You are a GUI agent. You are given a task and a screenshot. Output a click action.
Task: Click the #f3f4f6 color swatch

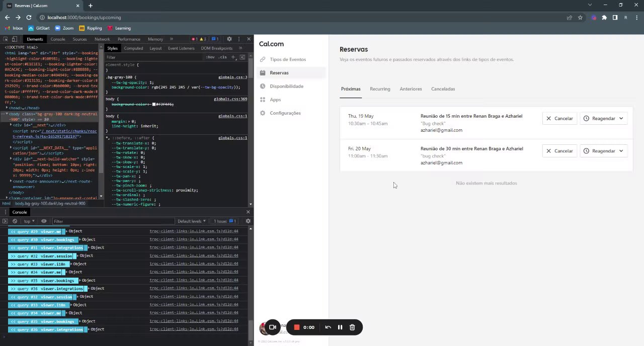(154, 104)
